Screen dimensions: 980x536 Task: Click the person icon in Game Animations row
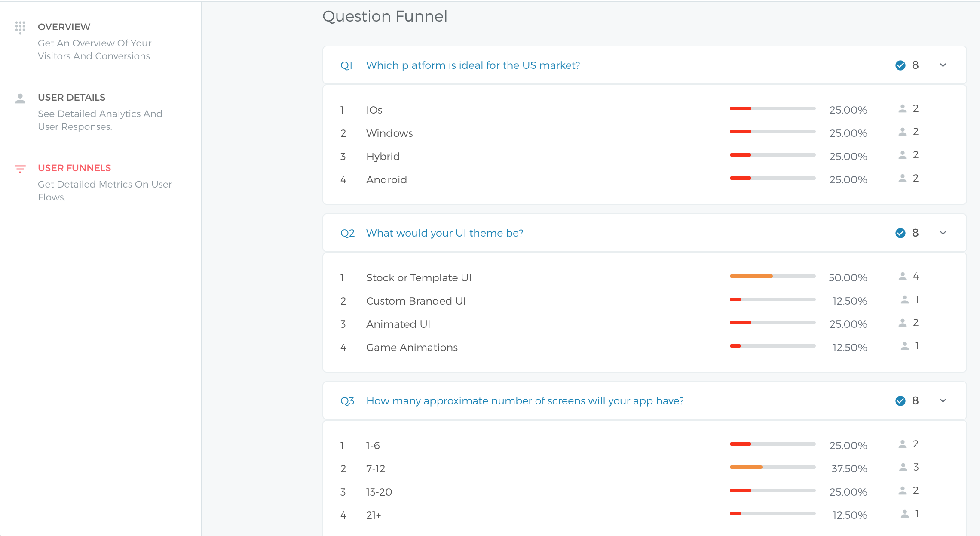905,346
